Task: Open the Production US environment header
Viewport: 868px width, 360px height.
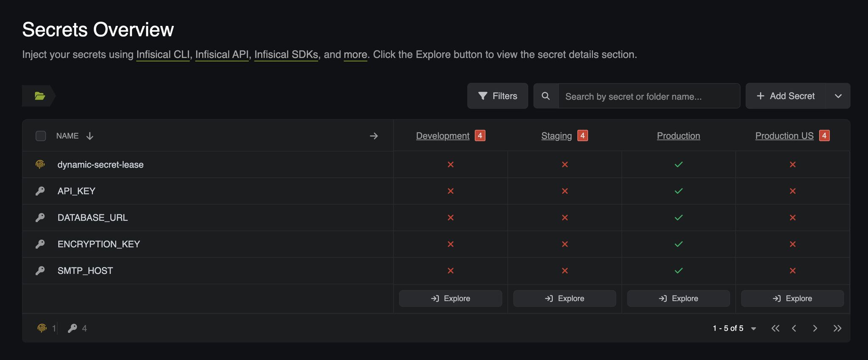Action: pyautogui.click(x=784, y=136)
